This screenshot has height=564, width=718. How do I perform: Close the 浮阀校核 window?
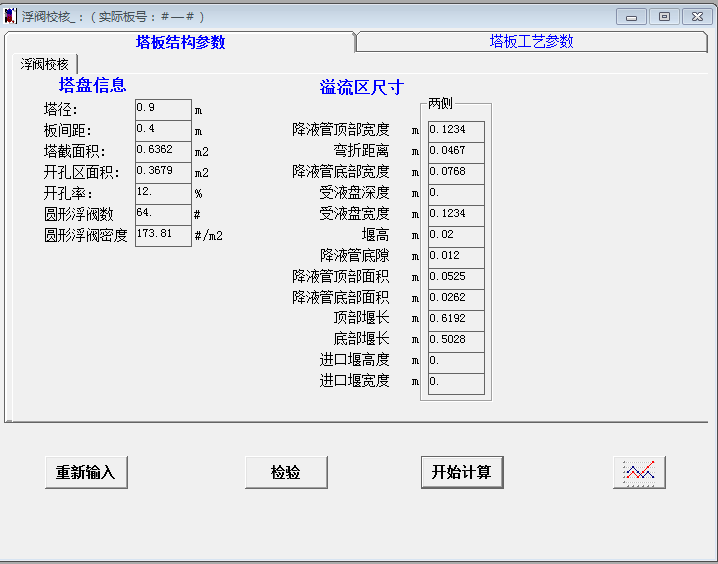click(x=697, y=17)
